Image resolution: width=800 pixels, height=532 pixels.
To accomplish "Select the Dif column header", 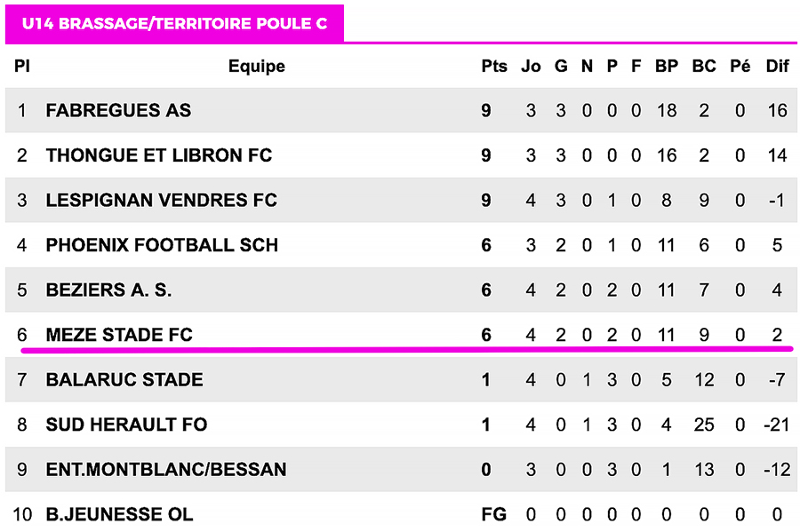I will click(x=777, y=67).
